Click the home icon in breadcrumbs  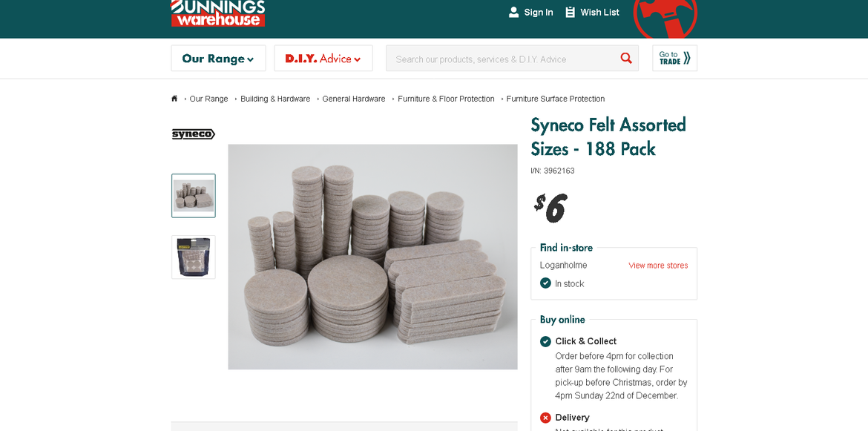coord(174,99)
